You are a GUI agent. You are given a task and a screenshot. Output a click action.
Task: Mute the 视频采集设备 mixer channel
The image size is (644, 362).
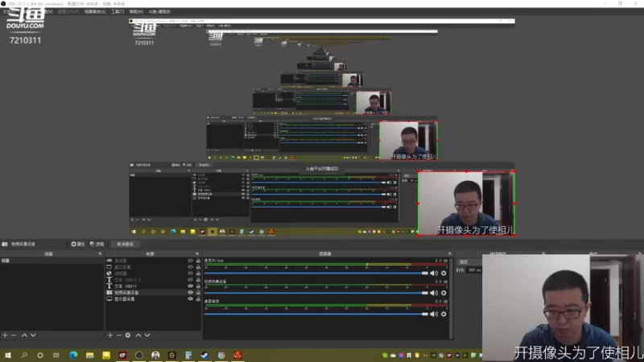[x=434, y=293]
